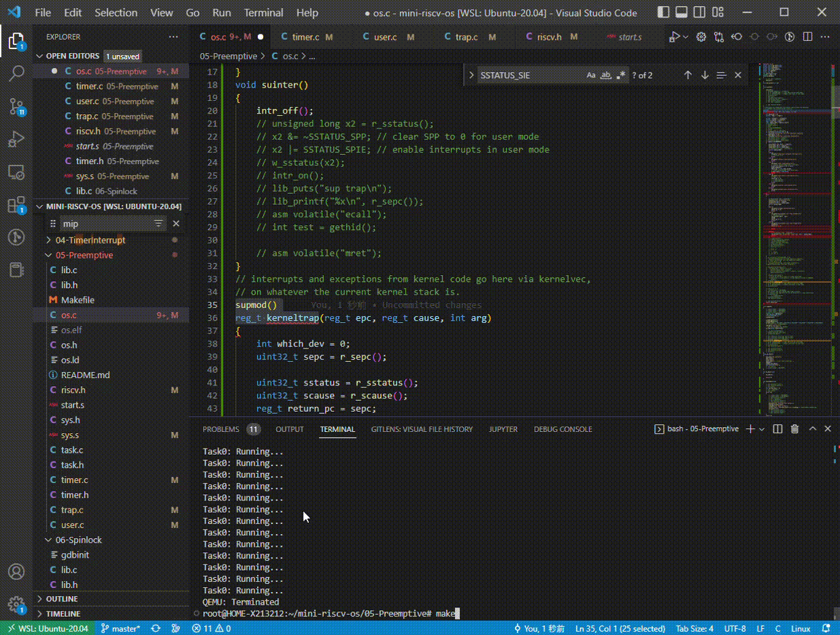Split the terminal panel
Viewport: 840px width, 635px height.
[777, 429]
